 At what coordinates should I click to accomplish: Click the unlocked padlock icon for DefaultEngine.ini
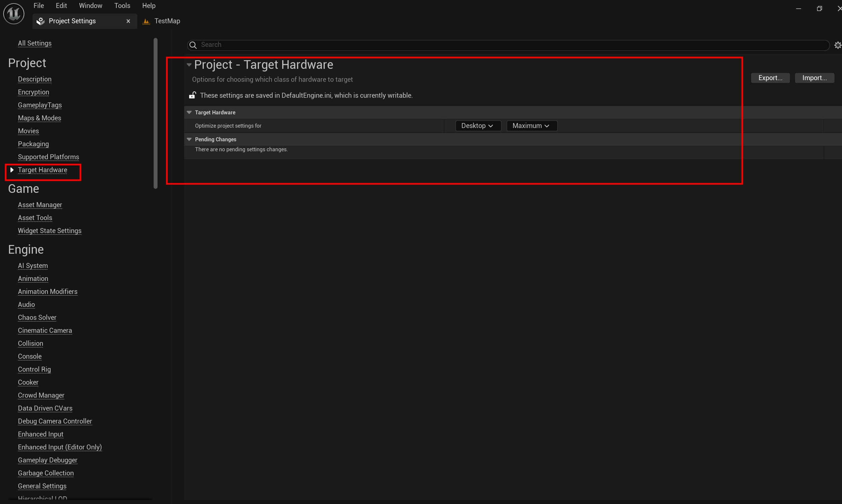[x=192, y=95]
